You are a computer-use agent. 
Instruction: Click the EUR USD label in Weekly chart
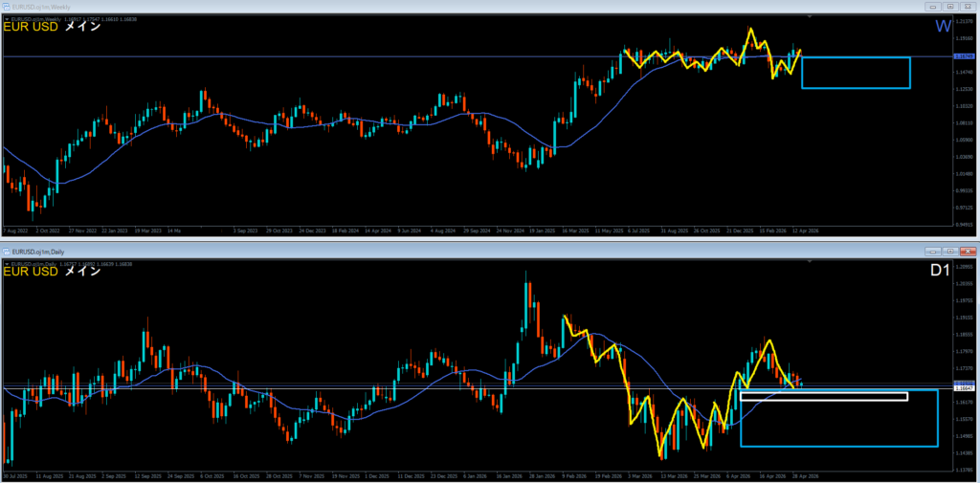pos(31,27)
